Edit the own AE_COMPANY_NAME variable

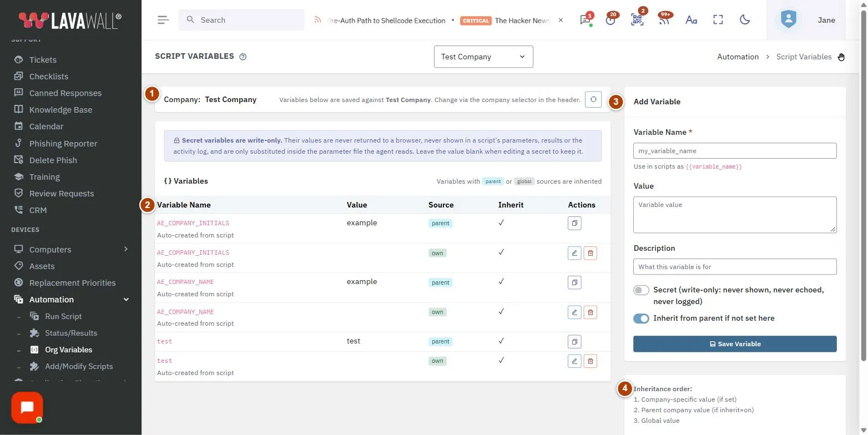(574, 312)
